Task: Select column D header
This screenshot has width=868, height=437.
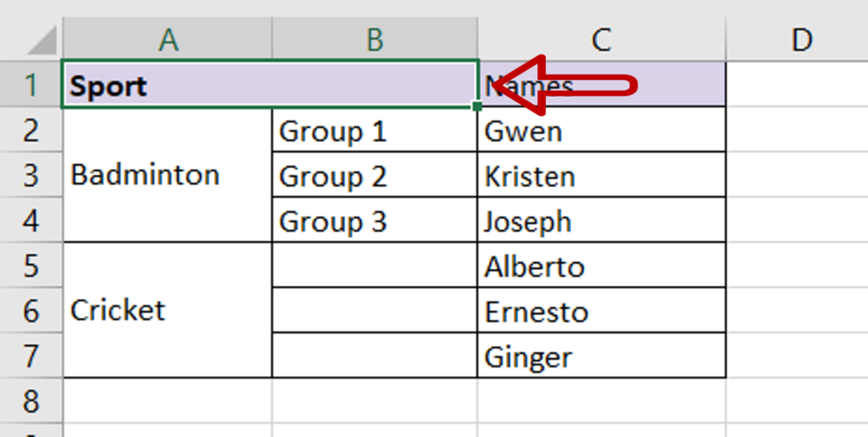Action: (797, 40)
